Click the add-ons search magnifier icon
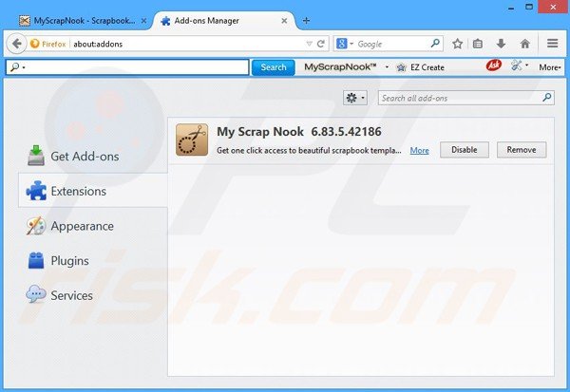The height and width of the screenshot is (392, 570). pyautogui.click(x=547, y=98)
